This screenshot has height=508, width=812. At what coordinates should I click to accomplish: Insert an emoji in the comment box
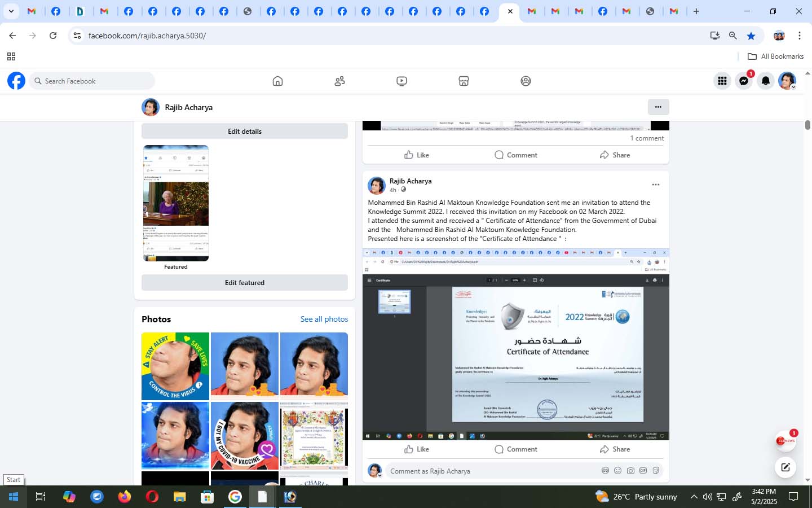(617, 471)
